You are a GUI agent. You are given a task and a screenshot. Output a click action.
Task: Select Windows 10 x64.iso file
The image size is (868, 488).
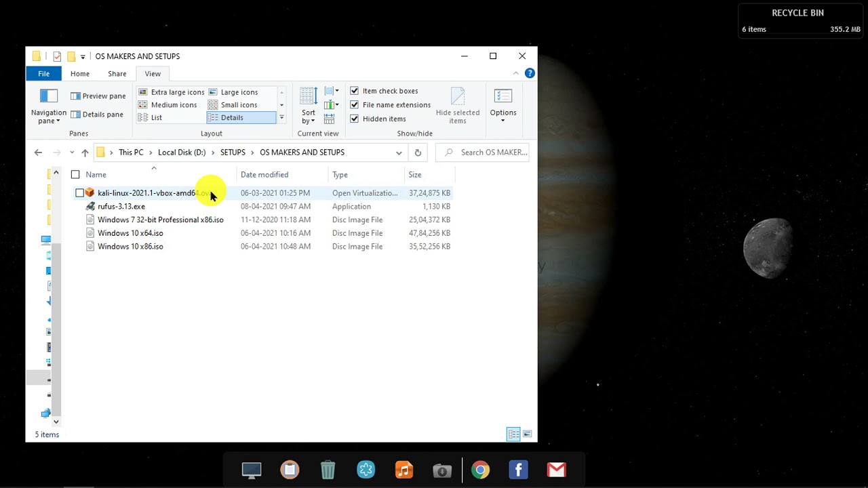130,233
